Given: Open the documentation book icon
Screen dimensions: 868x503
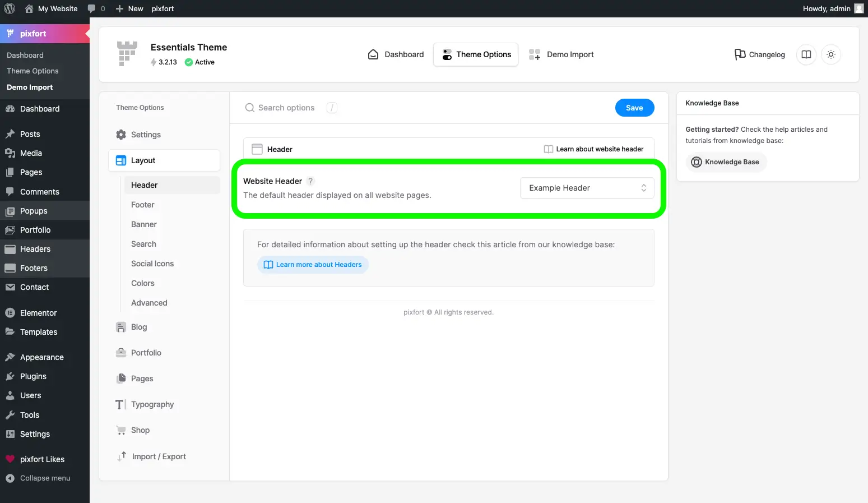Looking at the screenshot, I should pos(806,54).
